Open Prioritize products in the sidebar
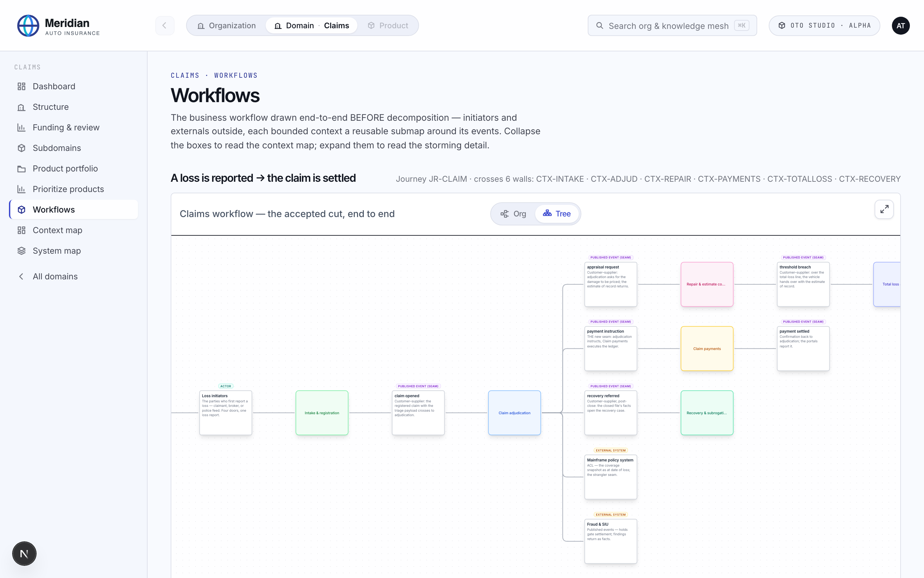924x578 pixels. pos(74,189)
